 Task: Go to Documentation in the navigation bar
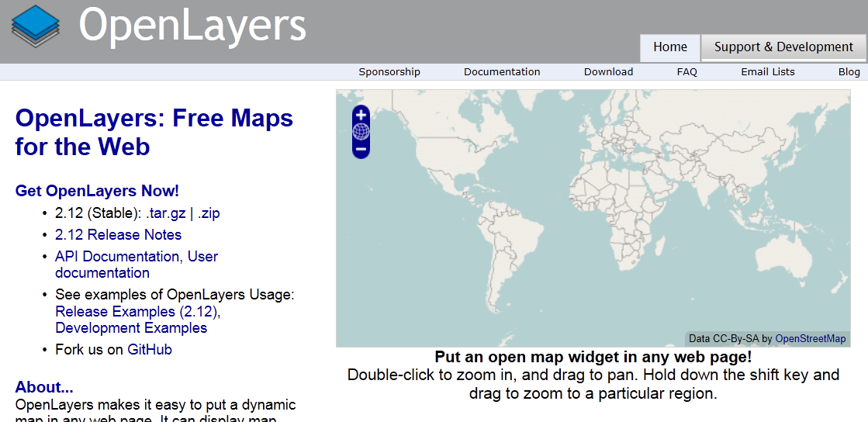pos(502,72)
